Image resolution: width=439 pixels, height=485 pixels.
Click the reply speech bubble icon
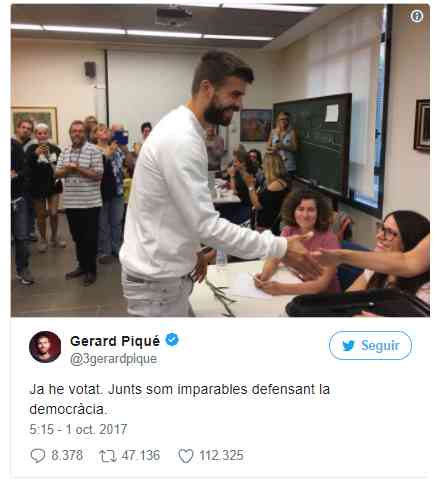tap(38, 455)
